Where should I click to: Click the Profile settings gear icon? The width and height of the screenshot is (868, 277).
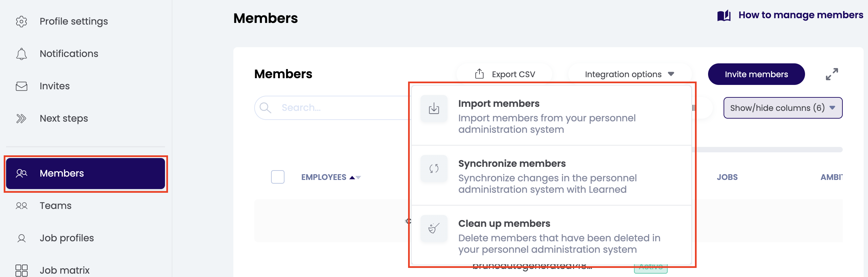coord(21,21)
